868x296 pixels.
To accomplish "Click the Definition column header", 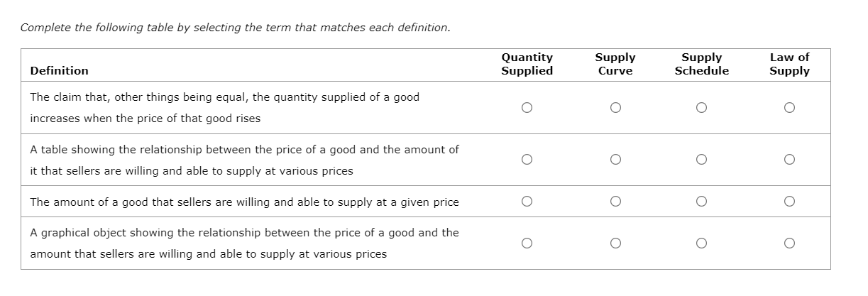I will point(60,70).
